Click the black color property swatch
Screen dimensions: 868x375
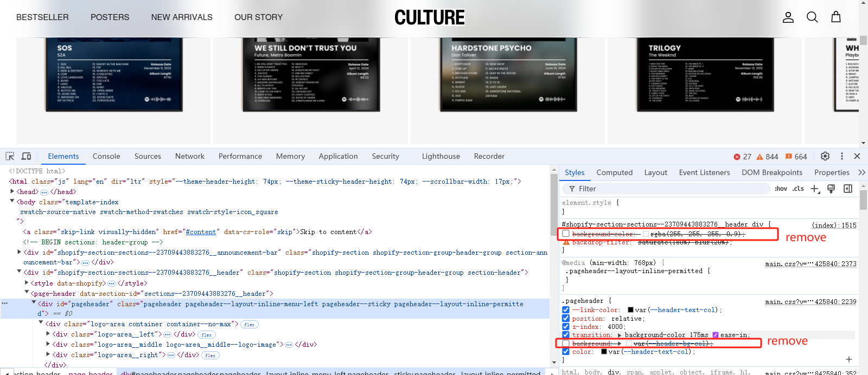(x=604, y=352)
